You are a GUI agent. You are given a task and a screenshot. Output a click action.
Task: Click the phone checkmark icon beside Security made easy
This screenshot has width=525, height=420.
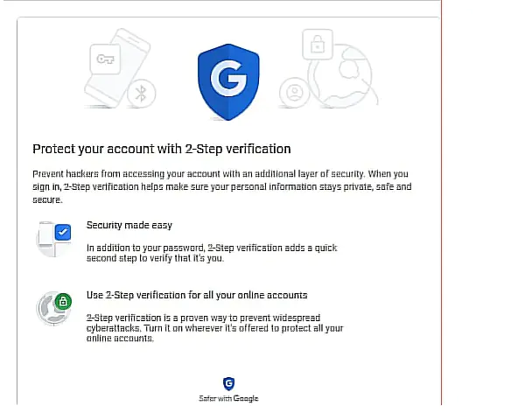point(52,240)
